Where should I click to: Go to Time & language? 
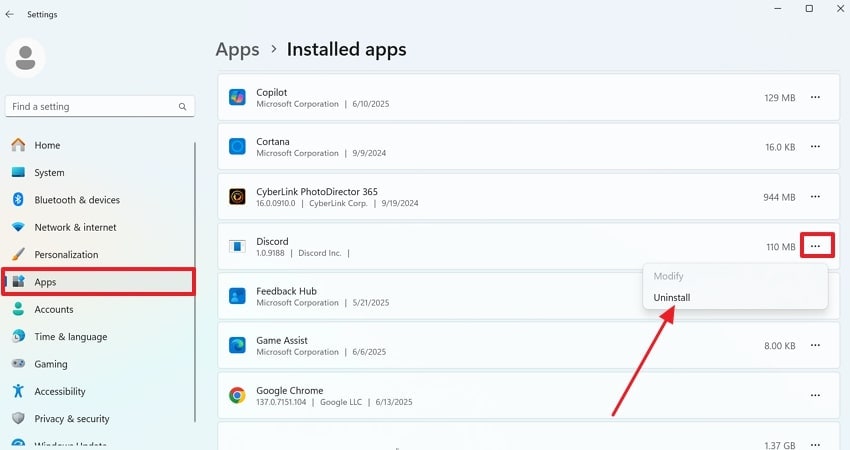tap(98, 337)
